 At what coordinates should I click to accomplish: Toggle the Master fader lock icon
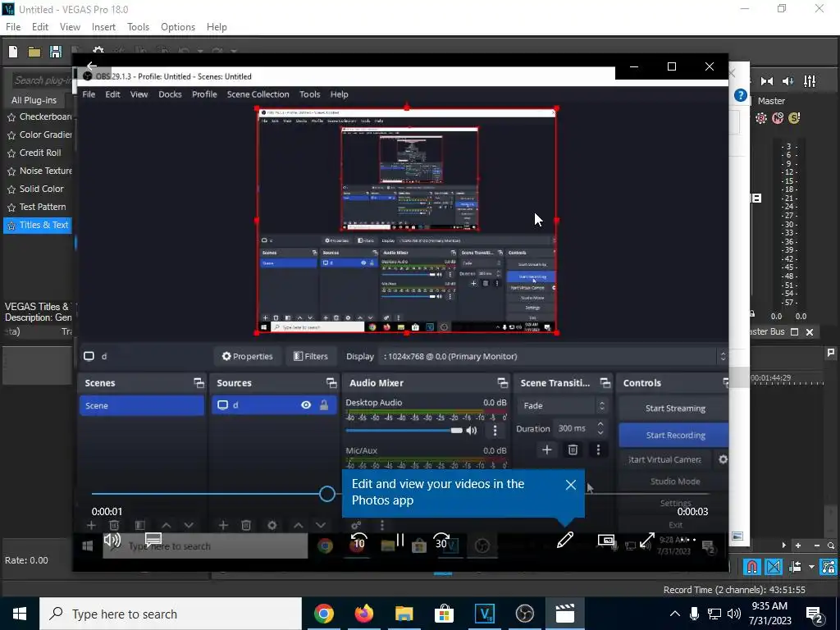click(x=752, y=314)
